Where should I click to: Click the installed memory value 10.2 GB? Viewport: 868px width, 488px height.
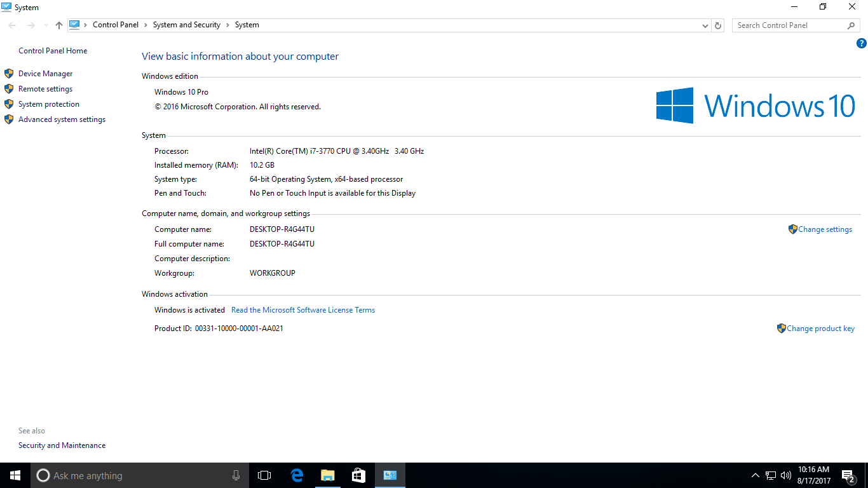(x=262, y=165)
